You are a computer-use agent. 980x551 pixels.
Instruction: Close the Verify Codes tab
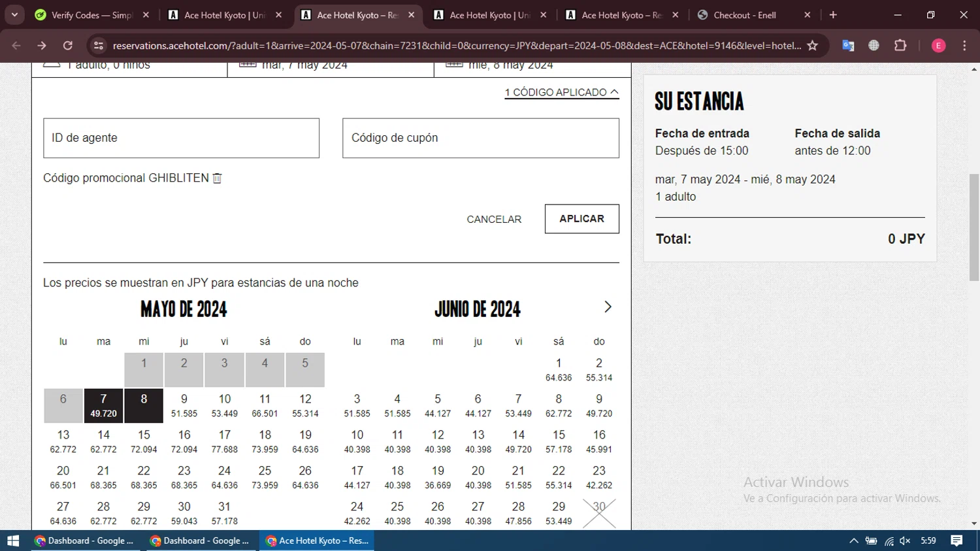146,14
